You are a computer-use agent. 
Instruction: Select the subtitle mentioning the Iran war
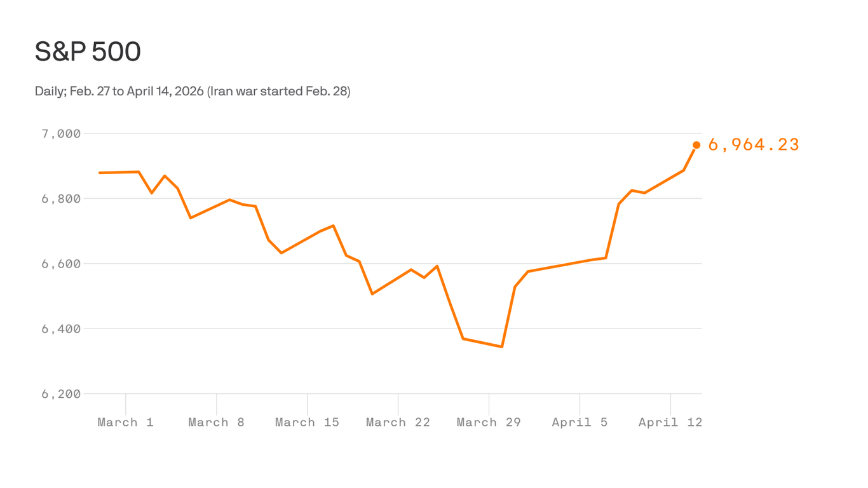[192, 91]
